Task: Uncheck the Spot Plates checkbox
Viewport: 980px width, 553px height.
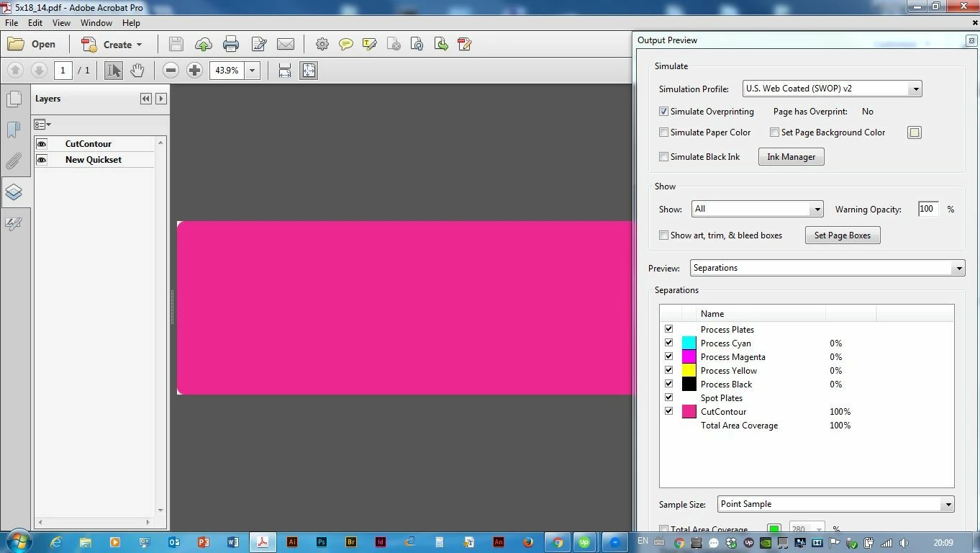Action: (668, 397)
